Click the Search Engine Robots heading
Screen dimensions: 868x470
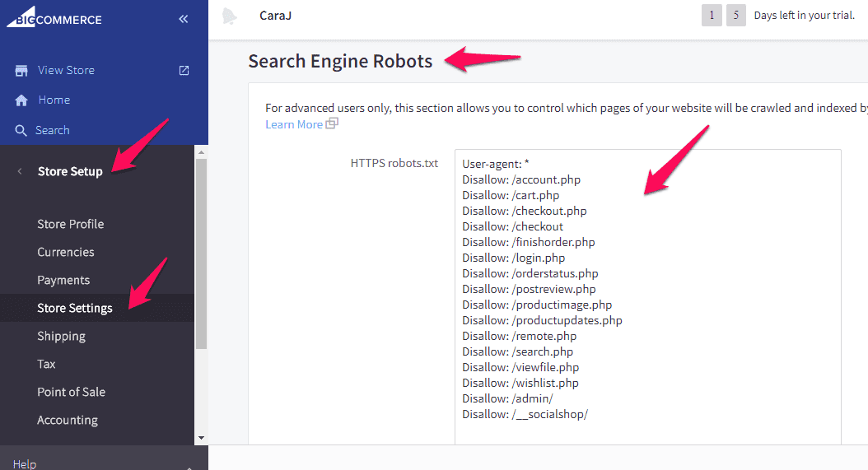click(340, 61)
